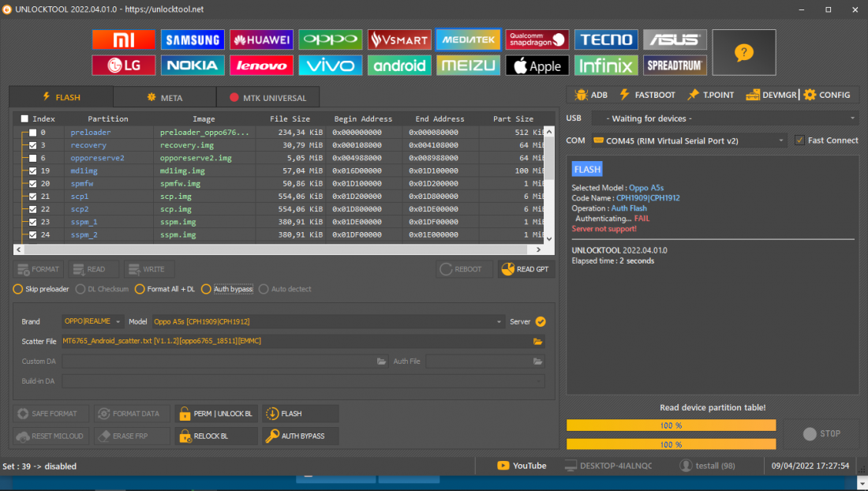
Task: Click the spmfw partition name
Action: click(82, 183)
